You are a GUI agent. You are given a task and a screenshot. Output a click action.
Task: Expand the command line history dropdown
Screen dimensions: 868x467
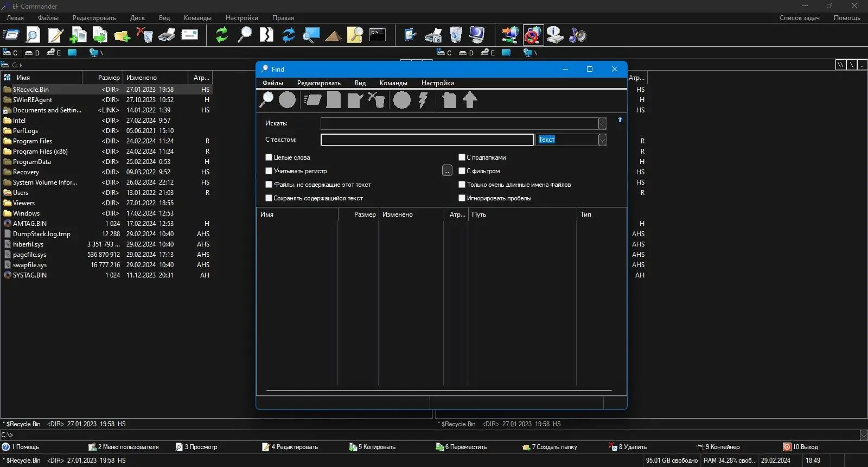point(864,435)
